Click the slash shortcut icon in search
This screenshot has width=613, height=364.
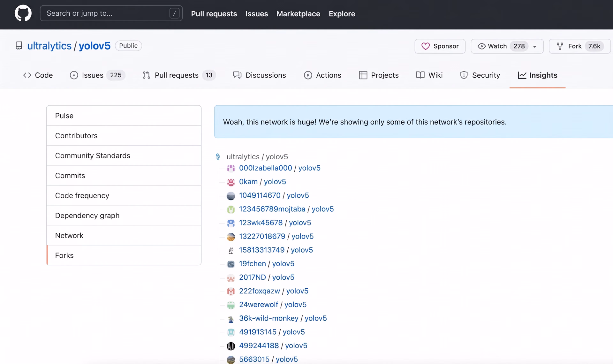[174, 13]
